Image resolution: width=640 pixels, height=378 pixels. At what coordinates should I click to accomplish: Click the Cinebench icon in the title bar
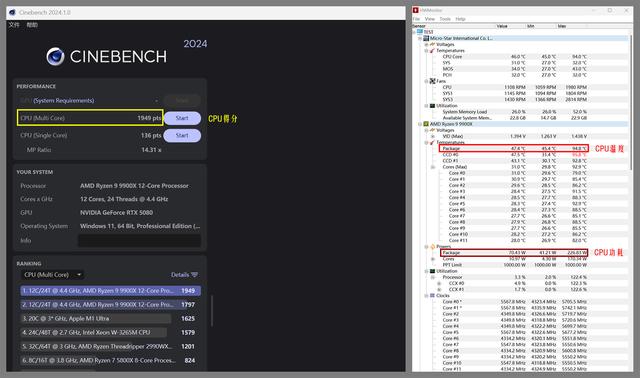pos(12,12)
